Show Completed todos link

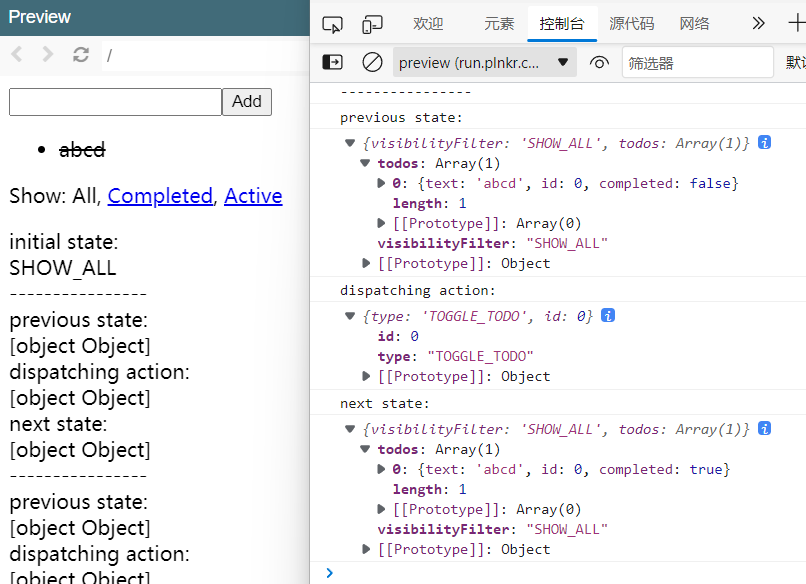pyautogui.click(x=160, y=196)
